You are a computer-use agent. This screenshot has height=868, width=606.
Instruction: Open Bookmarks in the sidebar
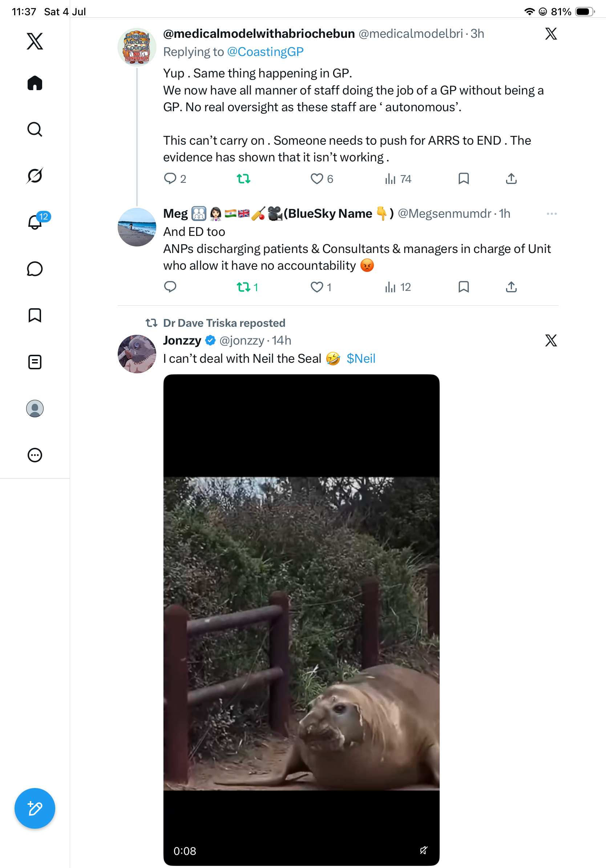pyautogui.click(x=35, y=315)
